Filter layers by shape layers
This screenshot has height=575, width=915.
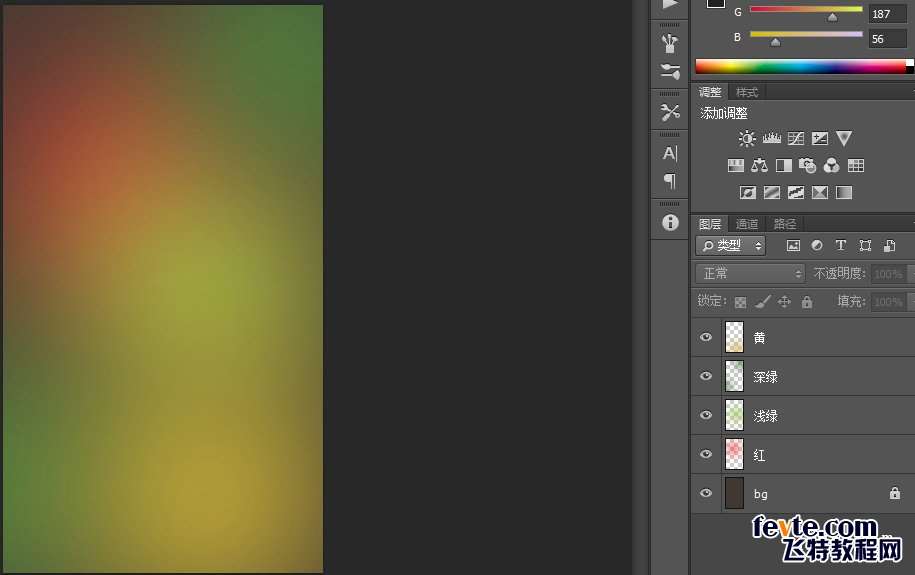(865, 246)
